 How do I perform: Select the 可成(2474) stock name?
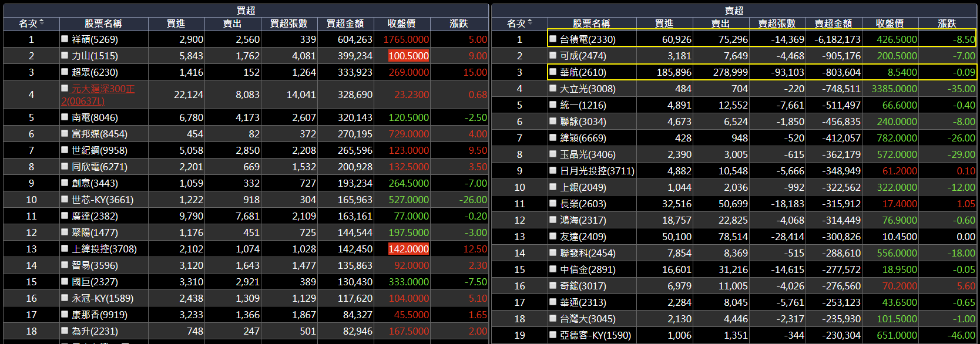tap(583, 56)
